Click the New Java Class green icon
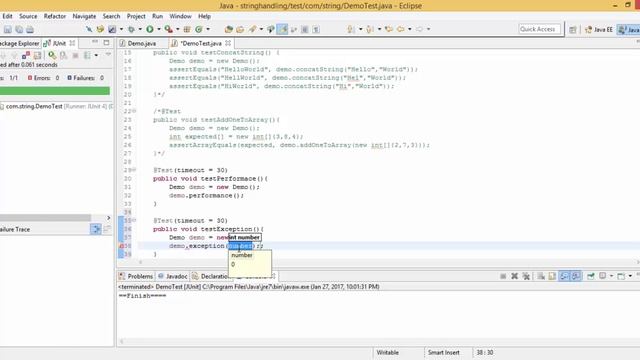The width and height of the screenshot is (640, 360). point(199,29)
